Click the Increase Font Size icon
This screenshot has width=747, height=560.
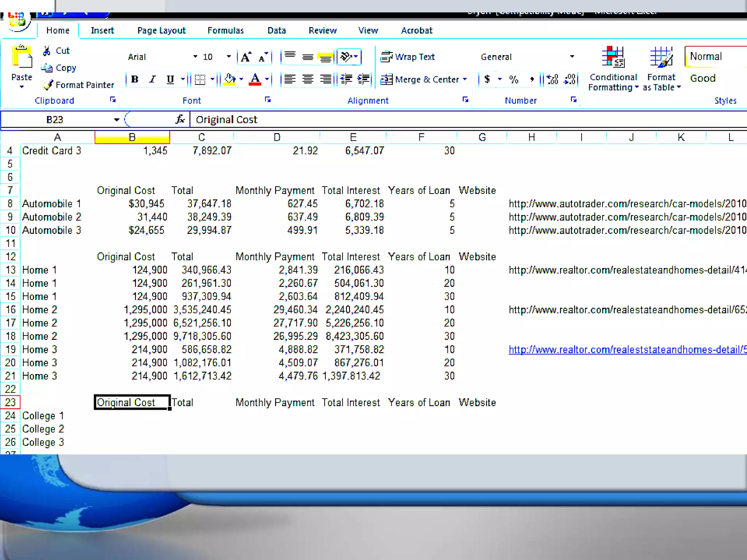[246, 57]
